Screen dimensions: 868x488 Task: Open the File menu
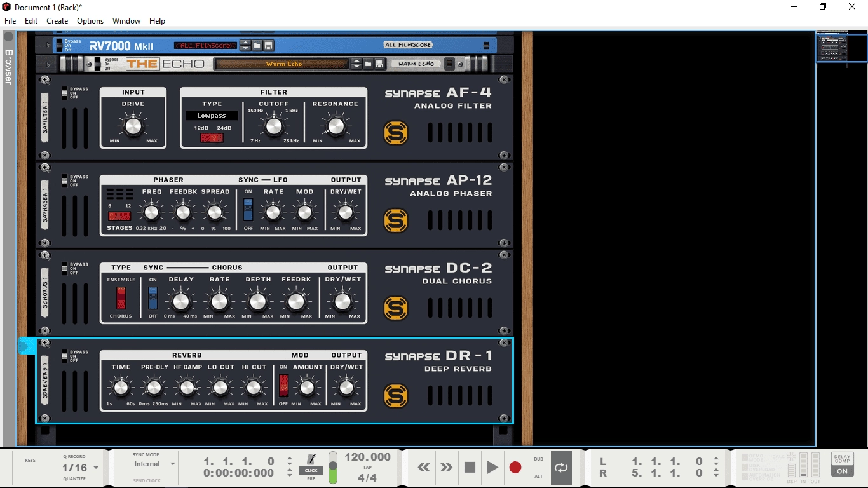click(x=10, y=21)
